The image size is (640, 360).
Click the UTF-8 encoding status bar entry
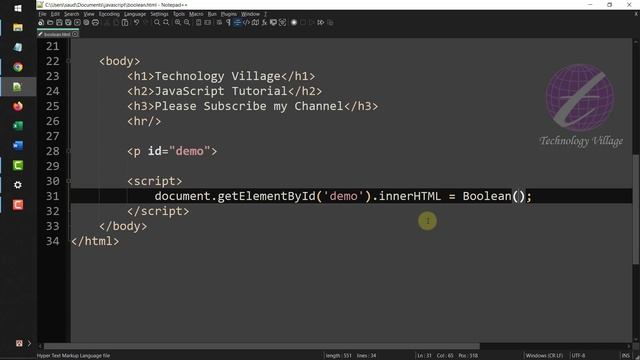[578, 356]
